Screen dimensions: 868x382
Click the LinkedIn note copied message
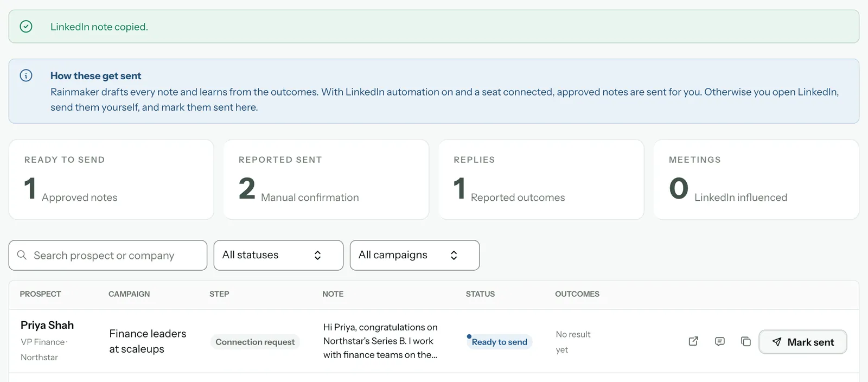[99, 27]
